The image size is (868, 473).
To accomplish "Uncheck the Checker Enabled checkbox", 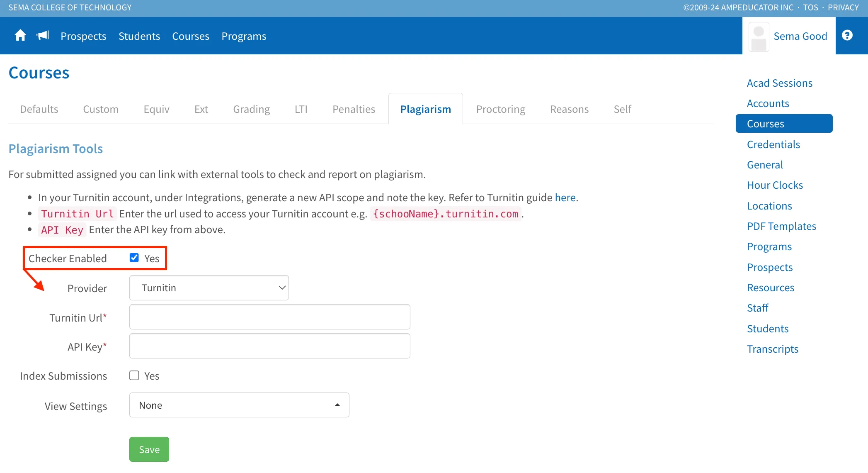I will coord(134,258).
